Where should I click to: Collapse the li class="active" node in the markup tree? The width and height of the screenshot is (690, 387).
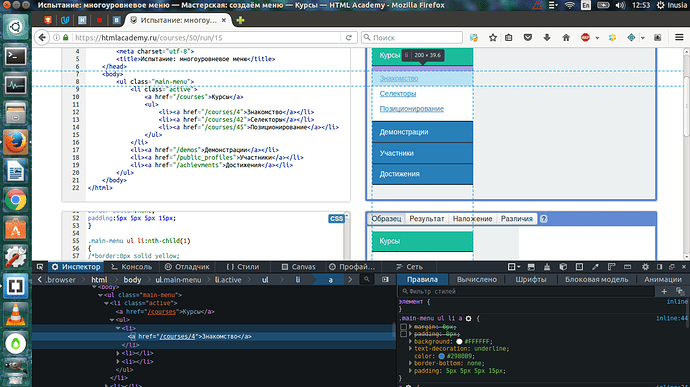[x=106, y=303]
